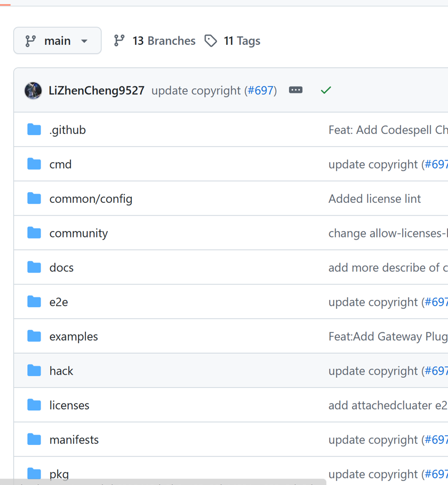The height and width of the screenshot is (485, 448).
Task: Open the examples directory
Action: click(x=74, y=337)
